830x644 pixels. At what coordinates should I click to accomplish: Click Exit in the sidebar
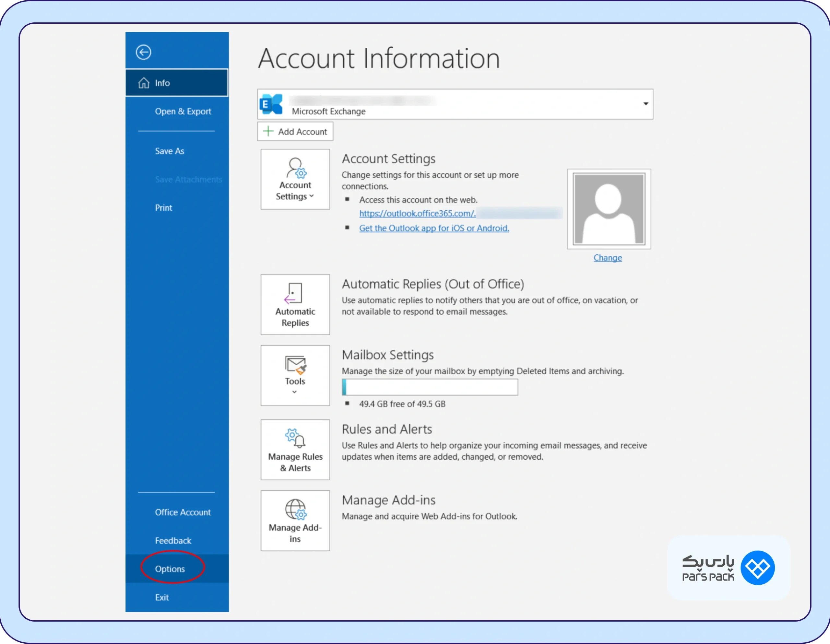[162, 597]
